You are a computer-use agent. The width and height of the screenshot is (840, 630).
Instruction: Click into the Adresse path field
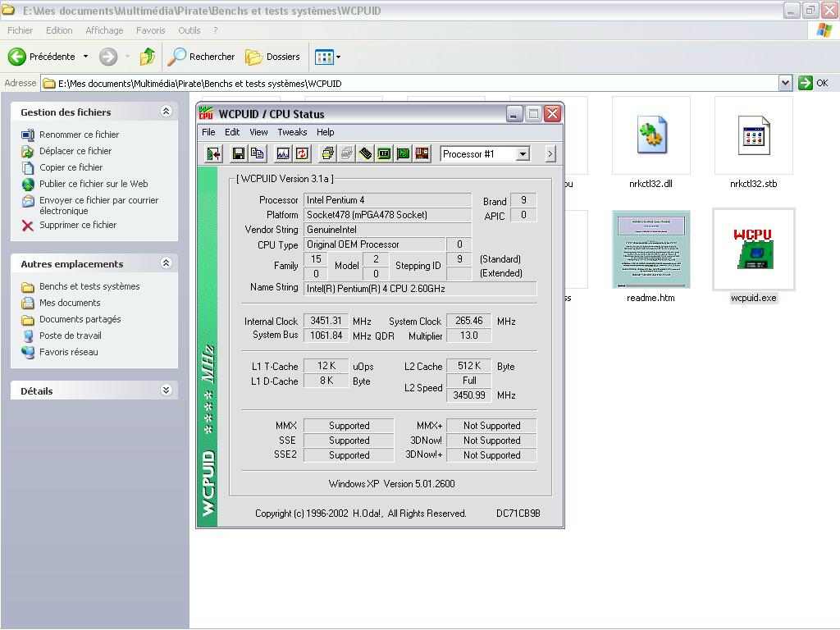pos(410,84)
